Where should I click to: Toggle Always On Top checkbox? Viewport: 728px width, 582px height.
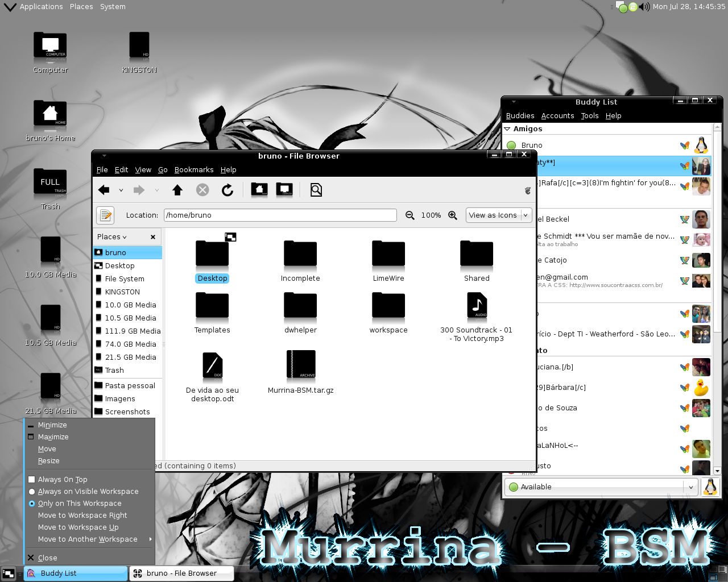pos(32,480)
